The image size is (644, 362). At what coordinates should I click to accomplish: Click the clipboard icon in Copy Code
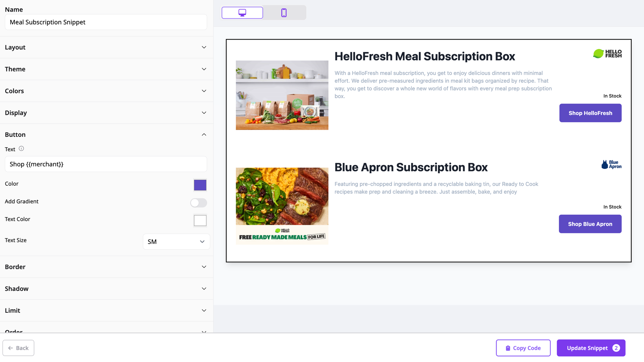point(508,348)
